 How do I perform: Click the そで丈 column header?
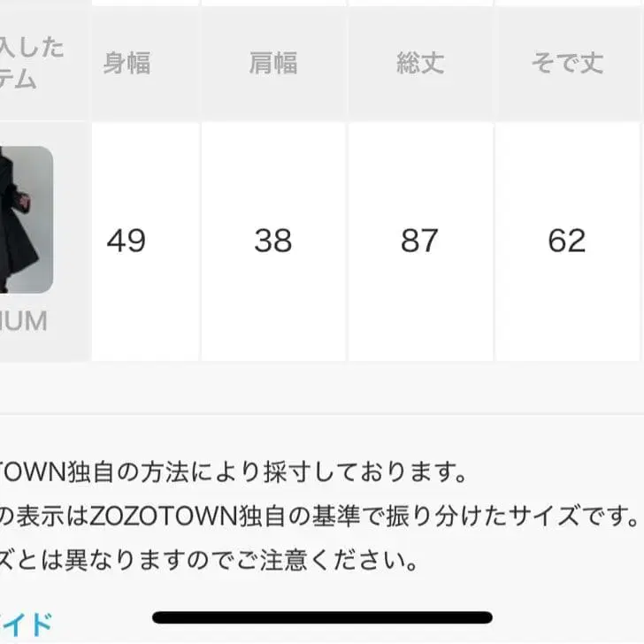pyautogui.click(x=567, y=64)
